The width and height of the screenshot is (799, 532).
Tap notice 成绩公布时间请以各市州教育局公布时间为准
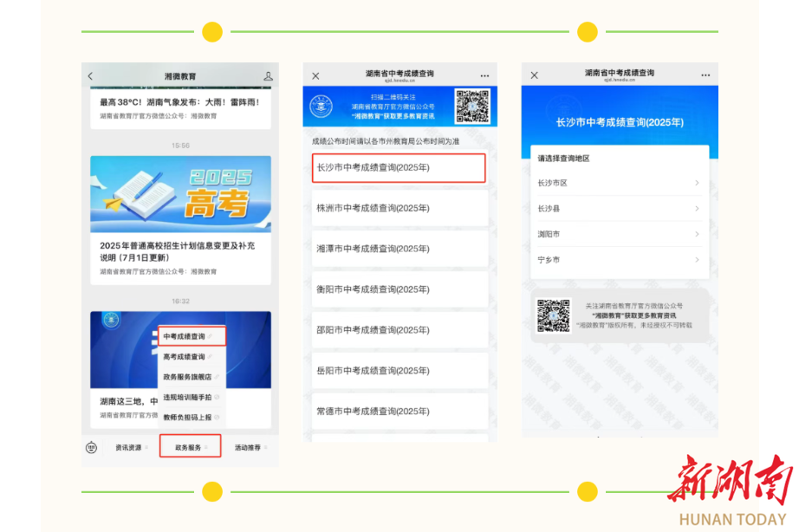tap(386, 141)
